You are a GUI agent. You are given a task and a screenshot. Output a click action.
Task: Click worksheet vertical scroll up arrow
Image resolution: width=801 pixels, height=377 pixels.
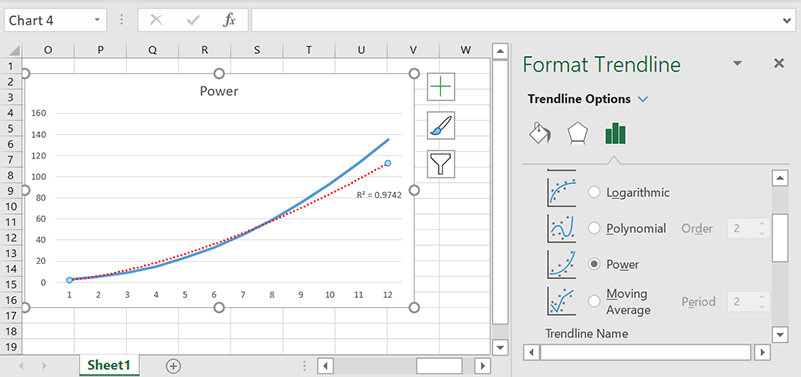(x=500, y=51)
